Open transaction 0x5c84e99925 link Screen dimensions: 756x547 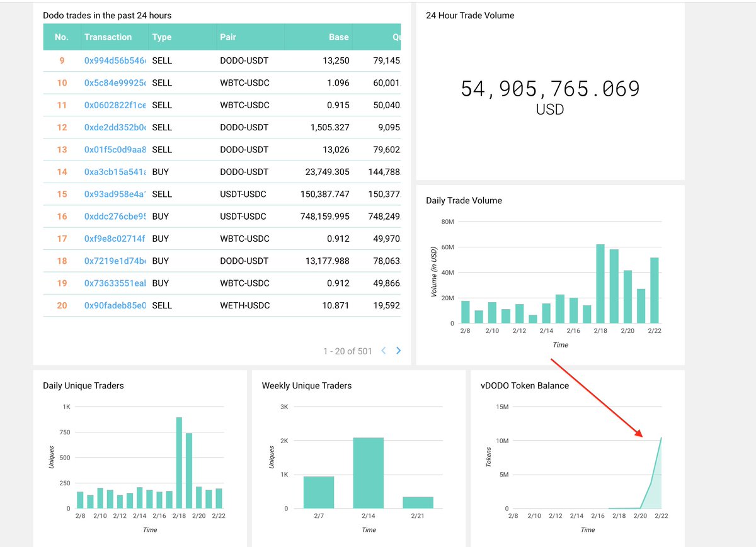pos(115,82)
